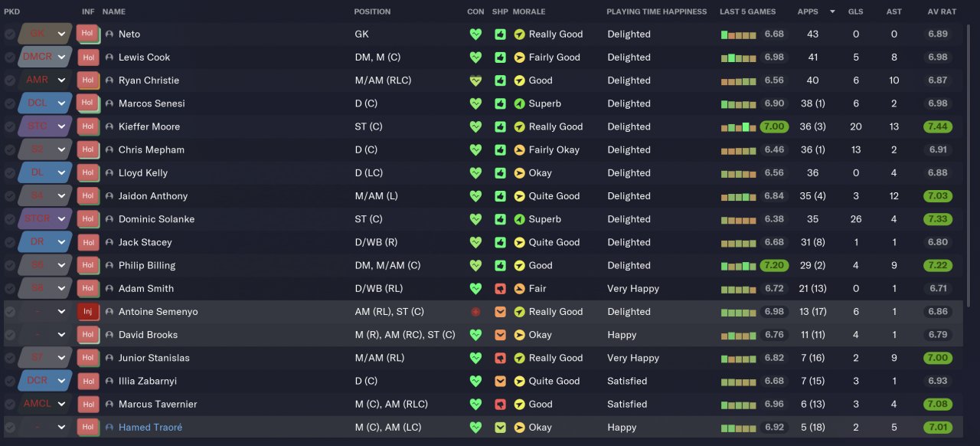This screenshot has width=980, height=446.
Task: Click Adam Smith's red match sharpness icon
Action: point(500,289)
